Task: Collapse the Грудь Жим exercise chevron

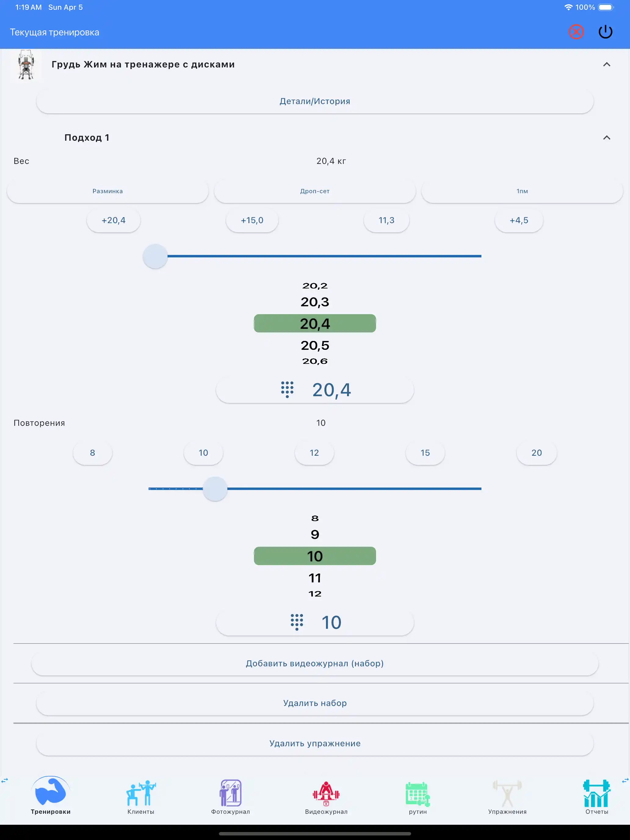Action: coord(606,65)
